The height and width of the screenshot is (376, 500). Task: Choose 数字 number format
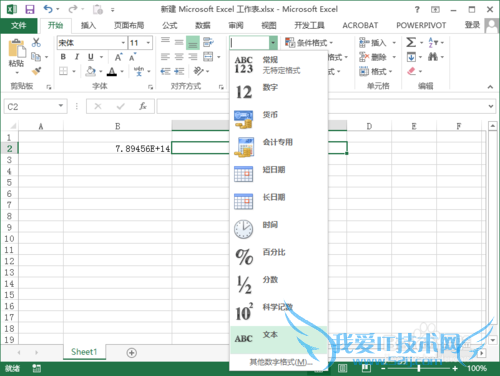tap(279, 92)
